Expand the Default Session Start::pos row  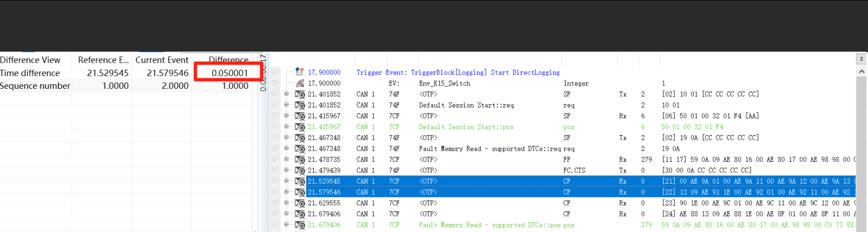point(286,127)
